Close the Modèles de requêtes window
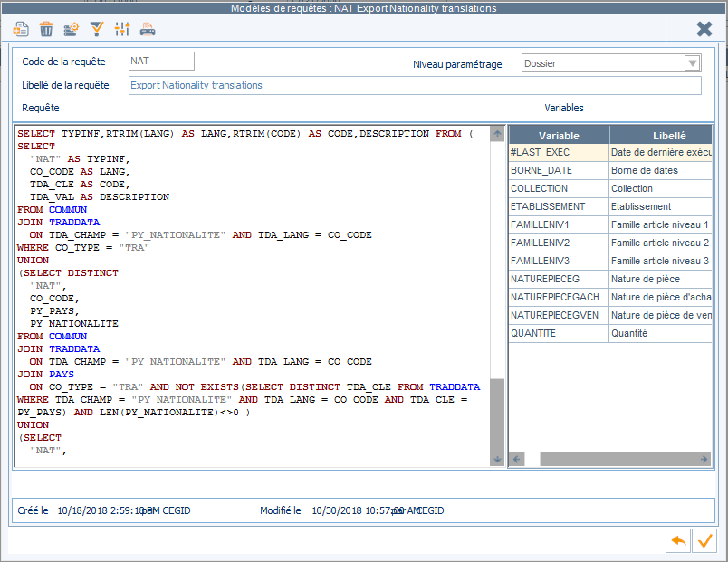Viewport: 728px width, 562px height. point(704,29)
